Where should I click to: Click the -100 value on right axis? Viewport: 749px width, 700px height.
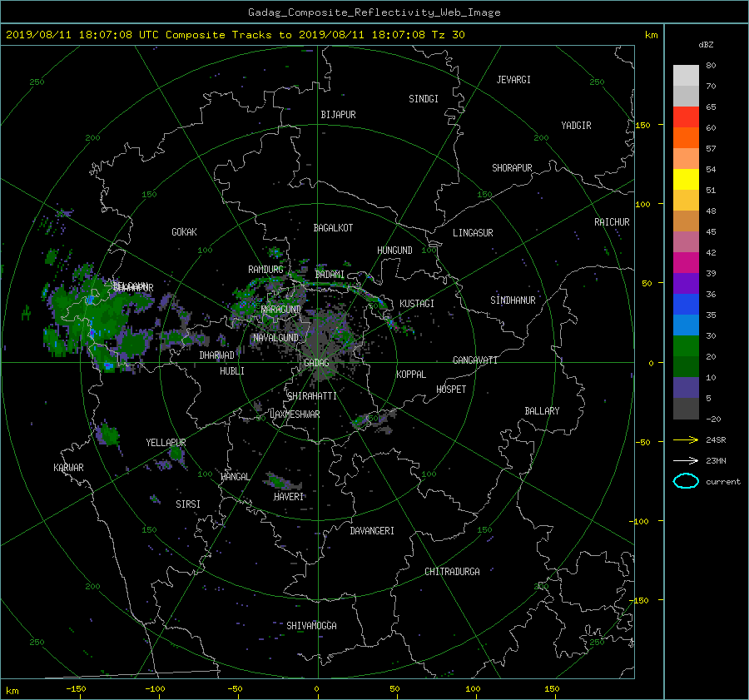[641, 521]
